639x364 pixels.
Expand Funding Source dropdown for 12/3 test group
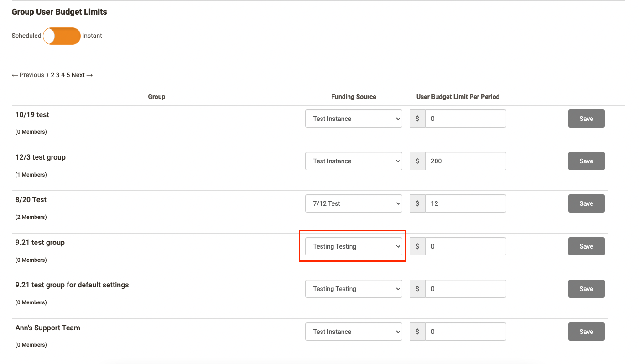(x=353, y=161)
